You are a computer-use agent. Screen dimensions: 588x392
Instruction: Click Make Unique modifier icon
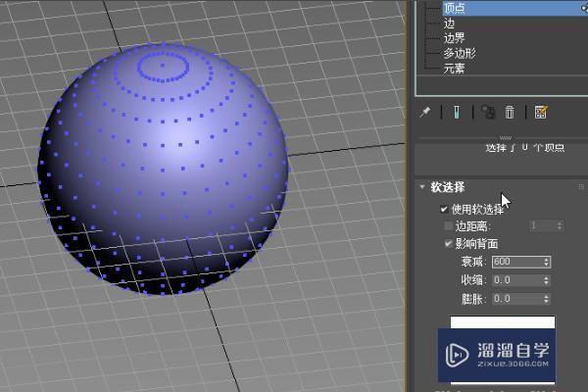point(488,112)
